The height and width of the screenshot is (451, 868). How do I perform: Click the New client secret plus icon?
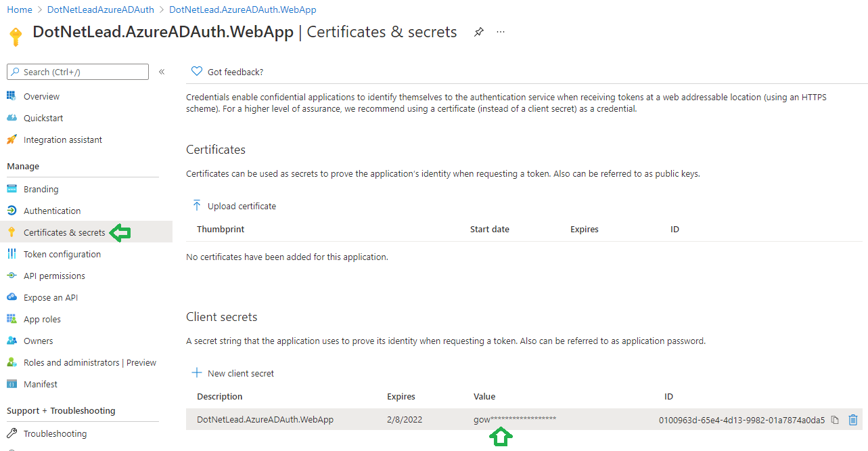(197, 373)
